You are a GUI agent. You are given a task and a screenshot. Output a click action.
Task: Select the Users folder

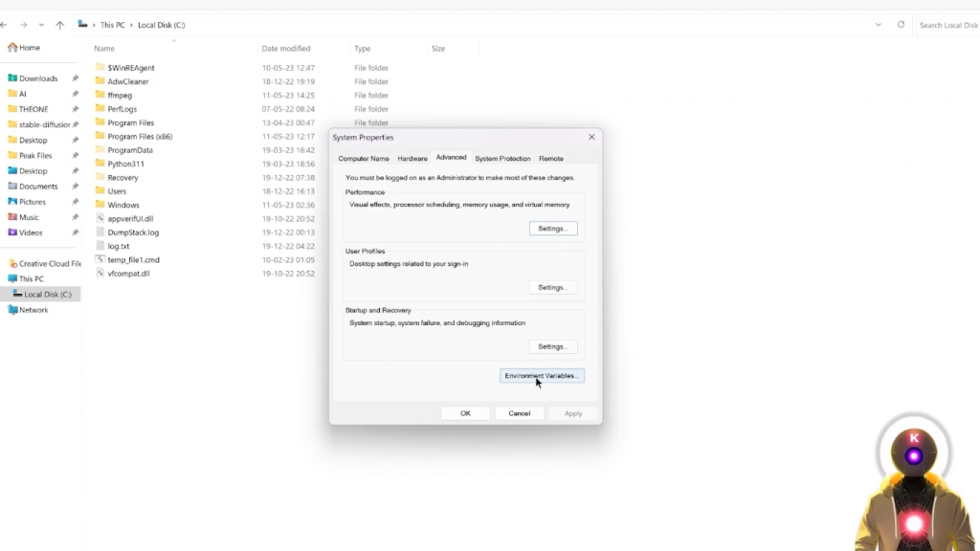click(116, 191)
